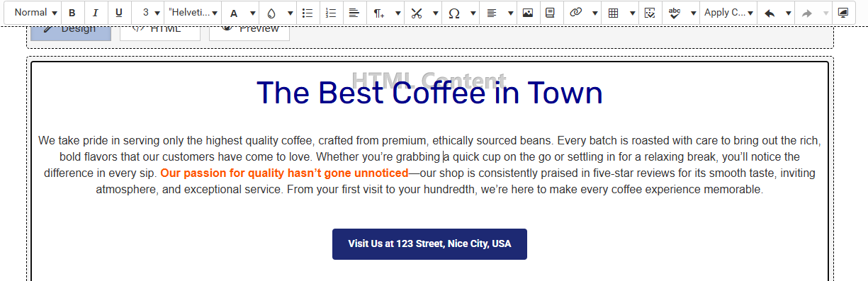
Task: Insert an image using the picture icon
Action: [527, 13]
